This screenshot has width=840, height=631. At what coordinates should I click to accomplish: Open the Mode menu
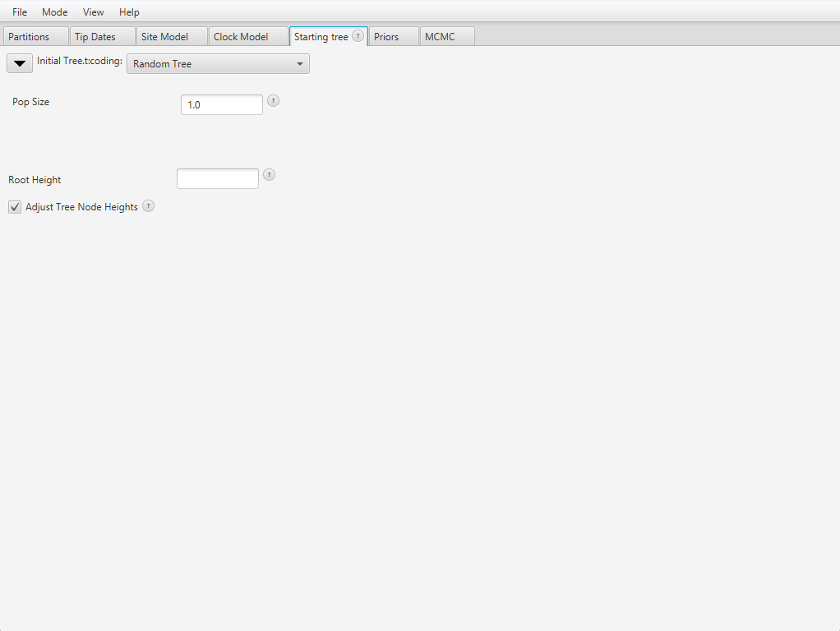tap(54, 12)
